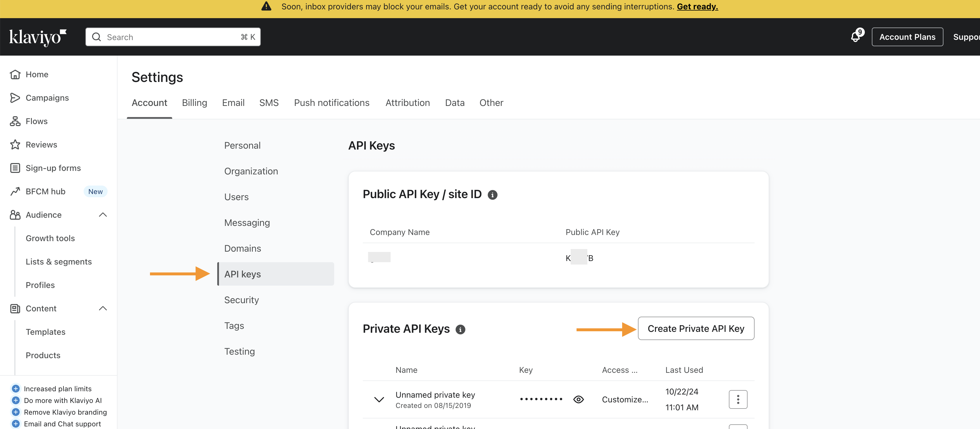Expand the first Unnamed private key row
The height and width of the screenshot is (429, 980).
(x=379, y=400)
